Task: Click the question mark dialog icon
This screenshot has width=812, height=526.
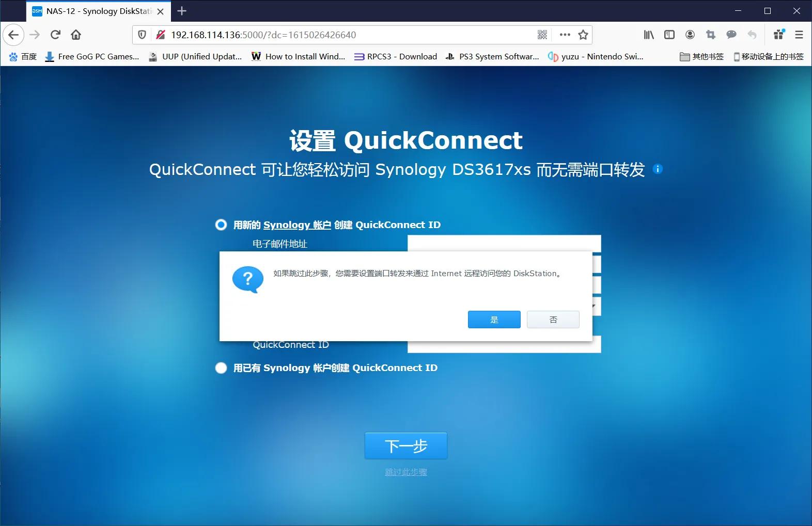Action: 248,279
